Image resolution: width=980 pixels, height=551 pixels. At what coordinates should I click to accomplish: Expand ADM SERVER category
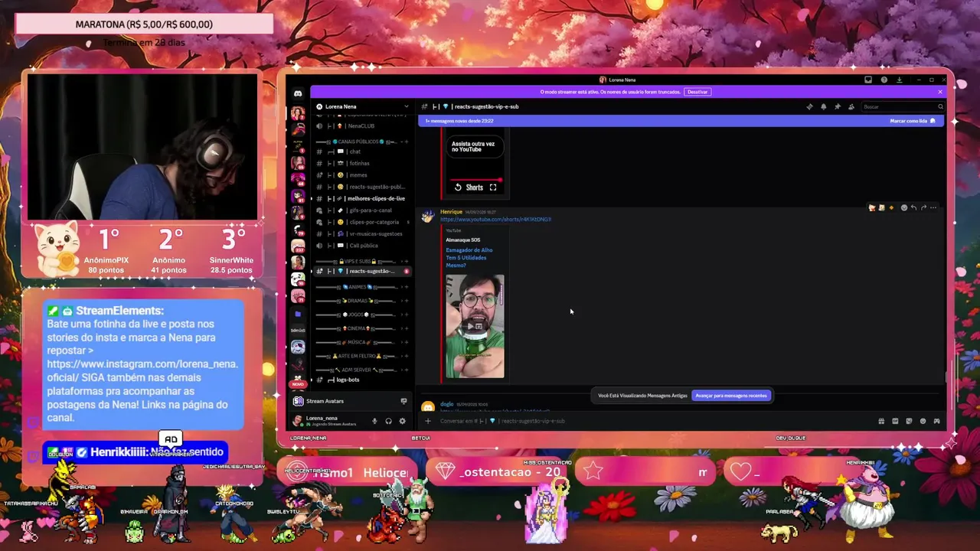[361, 370]
